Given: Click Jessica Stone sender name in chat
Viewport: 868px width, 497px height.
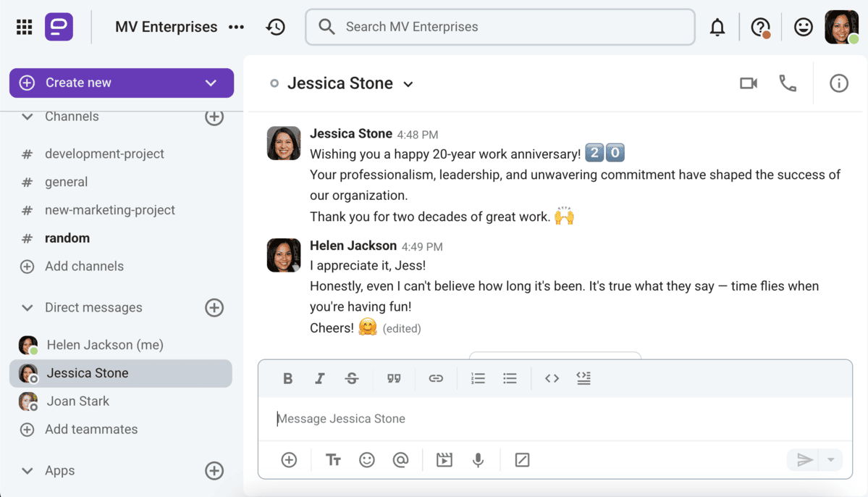Looking at the screenshot, I should [x=351, y=133].
